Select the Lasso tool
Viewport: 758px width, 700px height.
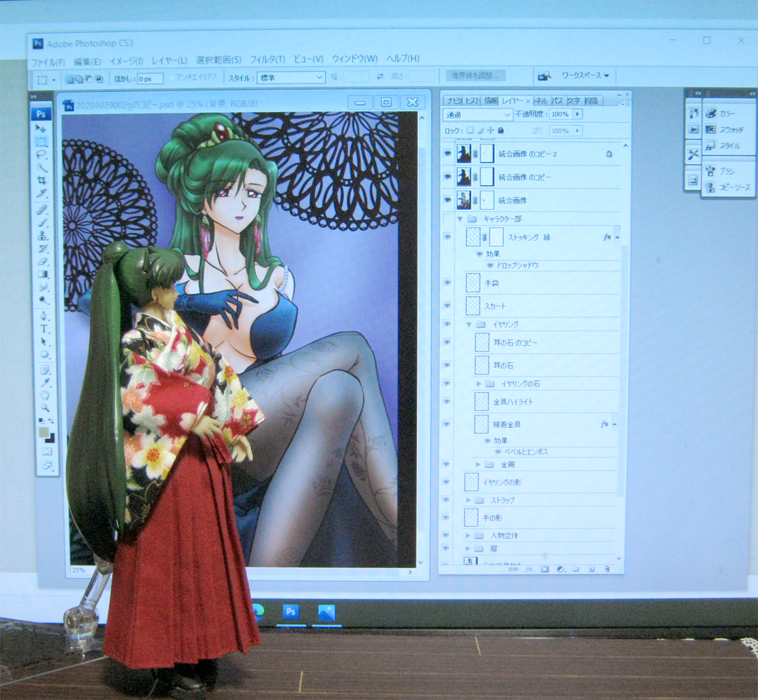pyautogui.click(x=41, y=154)
